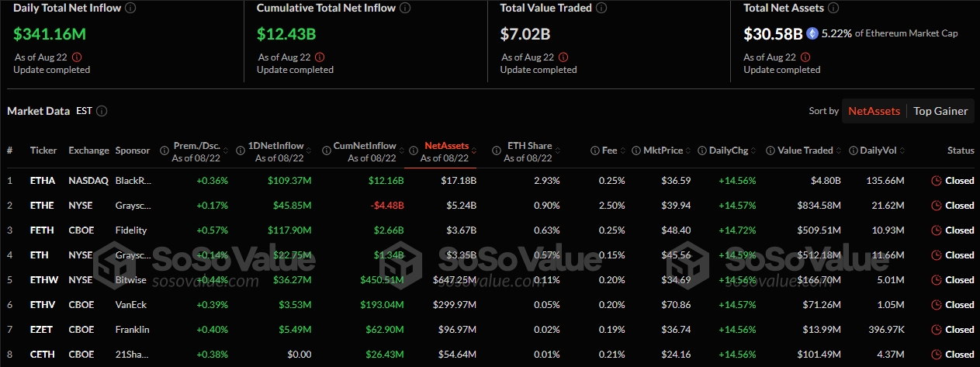Screen dimensions: 980x367
Task: Click the NetAssets column header label
Action: pos(446,146)
